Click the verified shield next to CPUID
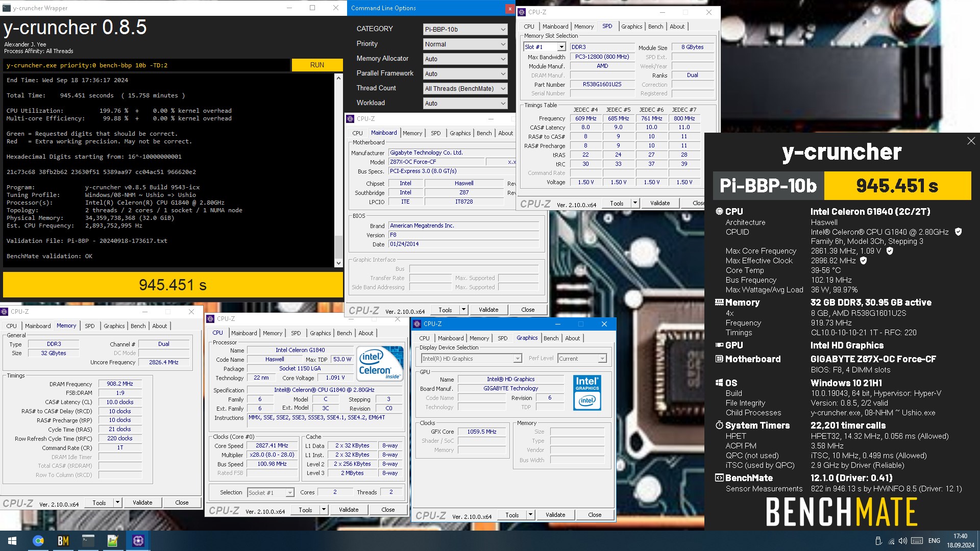980x551 pixels. tap(958, 232)
